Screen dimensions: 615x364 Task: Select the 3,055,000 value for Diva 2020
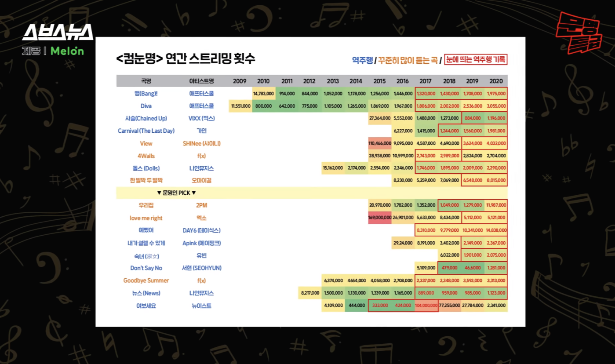(x=496, y=106)
